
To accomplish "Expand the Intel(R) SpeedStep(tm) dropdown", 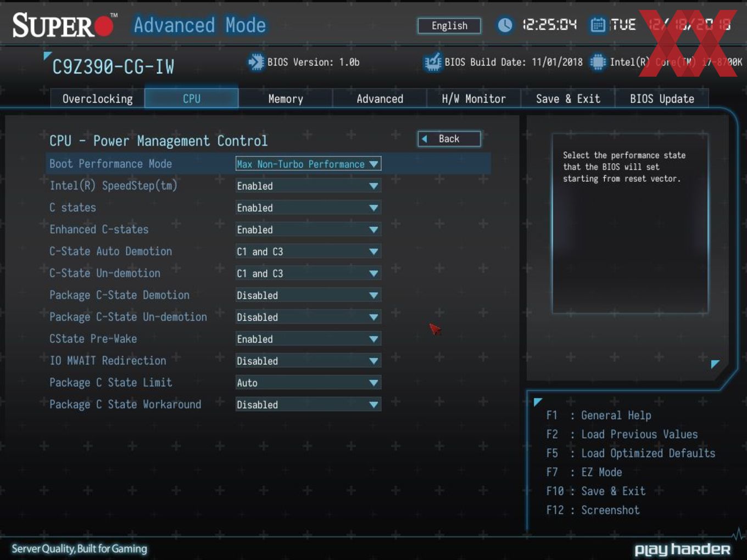I will (x=308, y=186).
